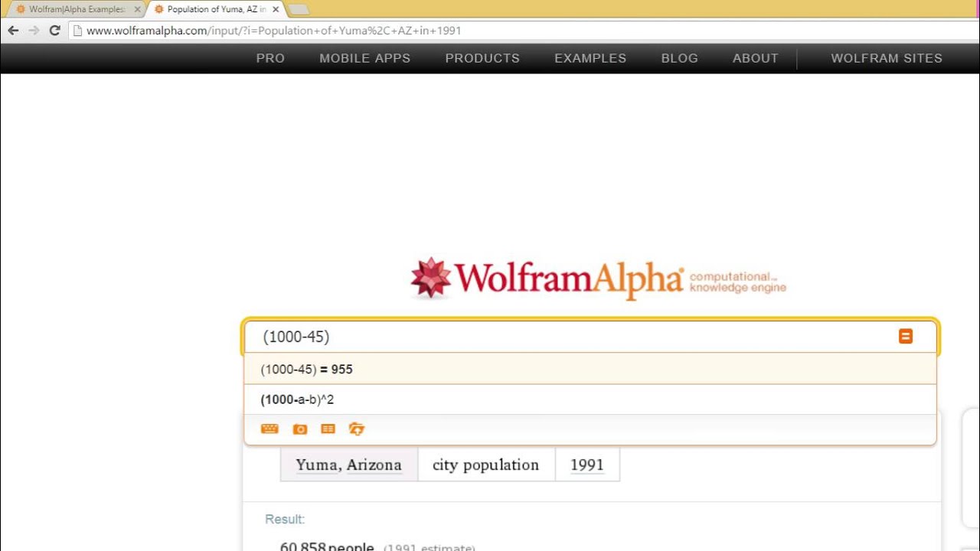Open the extended keyboard icon
The image size is (980, 551).
tap(269, 429)
